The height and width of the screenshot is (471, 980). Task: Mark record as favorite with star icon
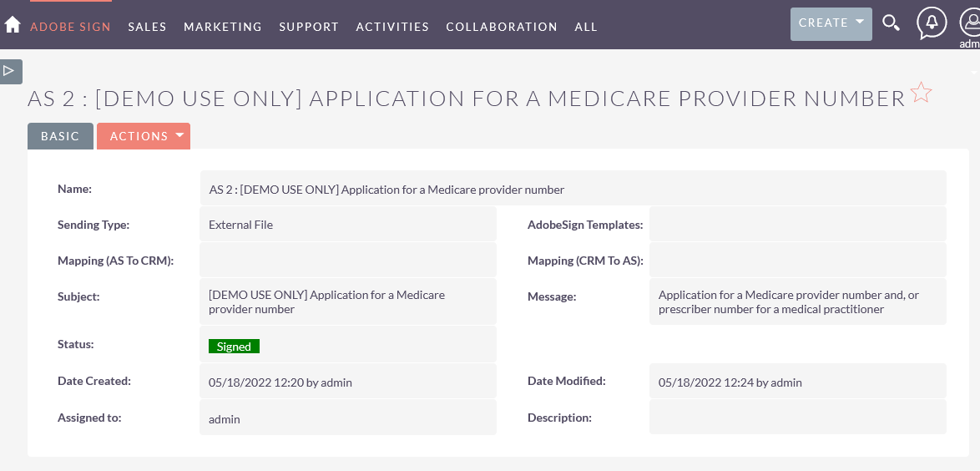pos(921,93)
